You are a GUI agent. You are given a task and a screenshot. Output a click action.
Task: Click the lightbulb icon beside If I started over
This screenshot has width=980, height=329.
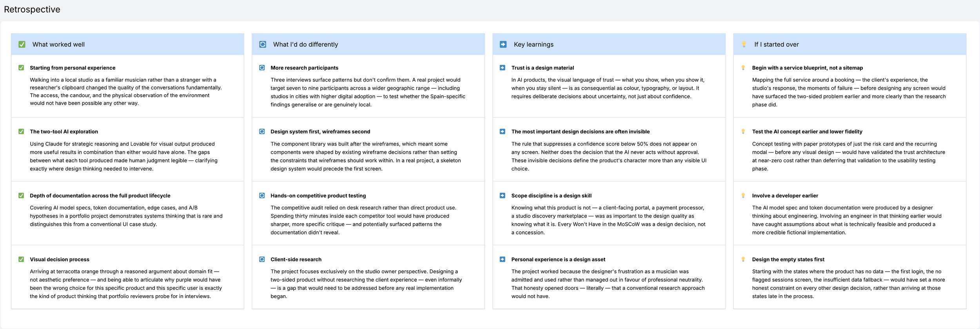coord(744,44)
